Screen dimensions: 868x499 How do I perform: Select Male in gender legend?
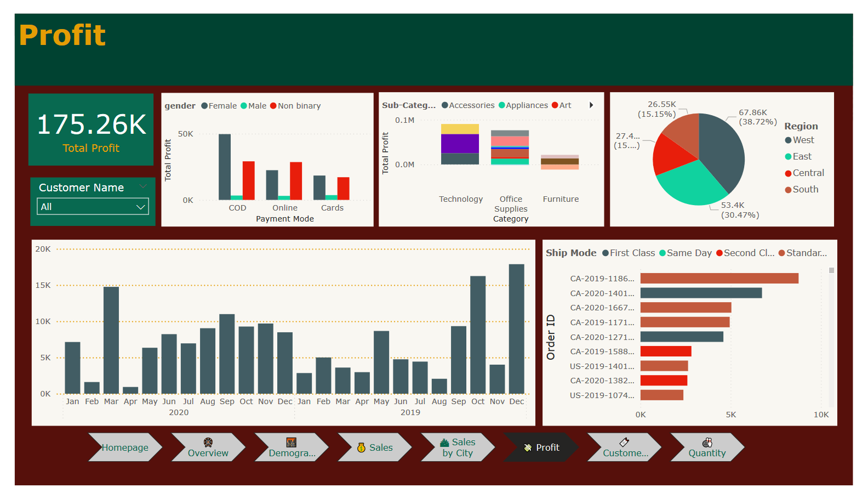coord(253,106)
